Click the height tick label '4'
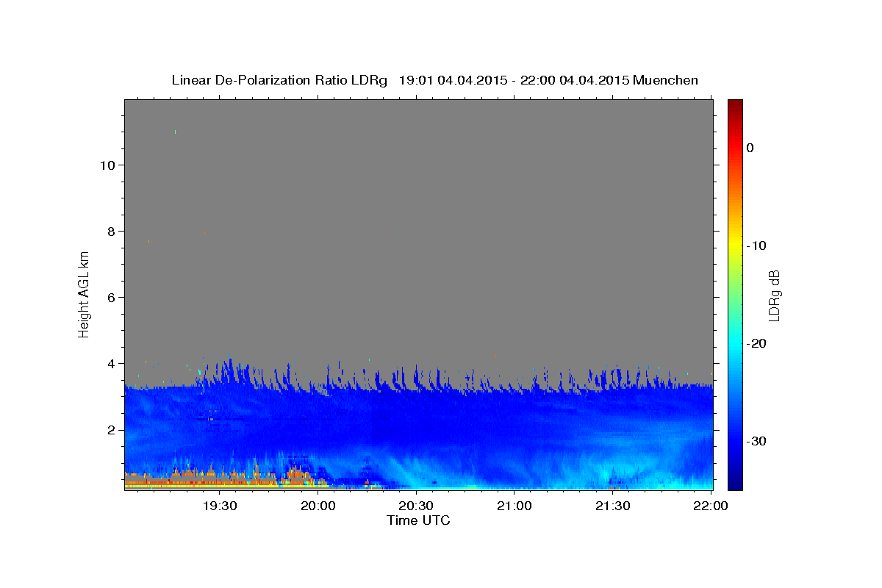Screen dimensions: 882x588 pos(110,363)
